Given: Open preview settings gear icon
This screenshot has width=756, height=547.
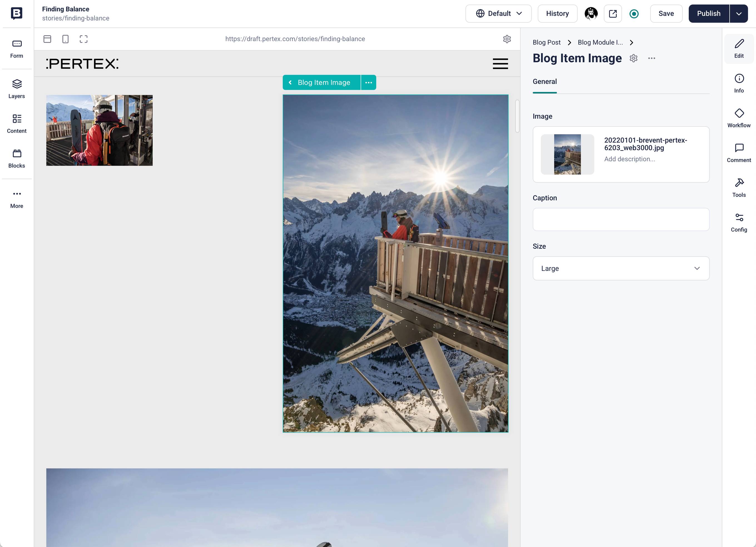Looking at the screenshot, I should 507,39.
